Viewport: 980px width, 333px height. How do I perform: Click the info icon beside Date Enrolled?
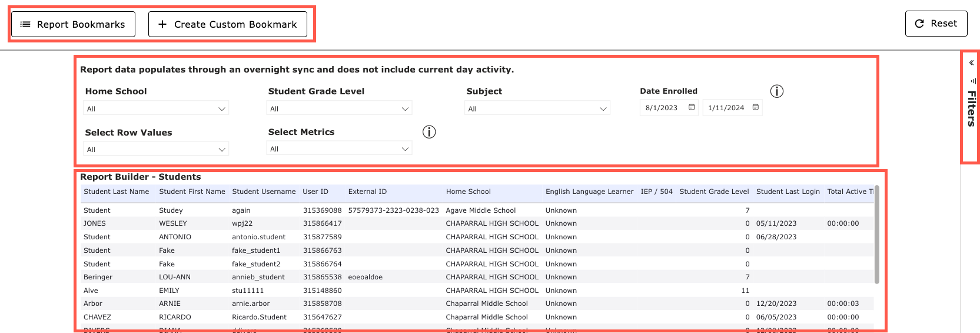click(x=776, y=91)
